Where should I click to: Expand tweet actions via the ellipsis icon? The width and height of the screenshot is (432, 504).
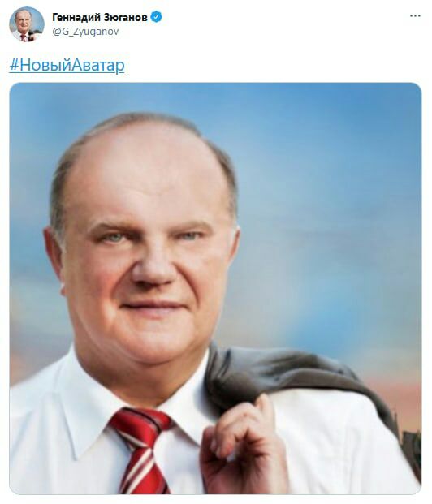coord(415,15)
